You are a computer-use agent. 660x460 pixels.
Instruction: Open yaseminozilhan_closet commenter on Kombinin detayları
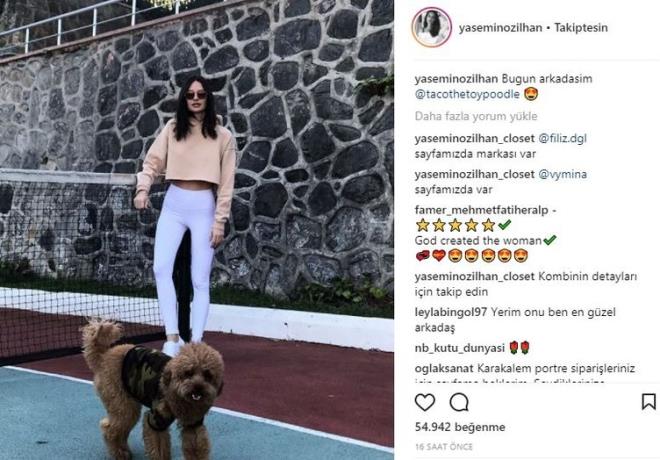point(474,277)
